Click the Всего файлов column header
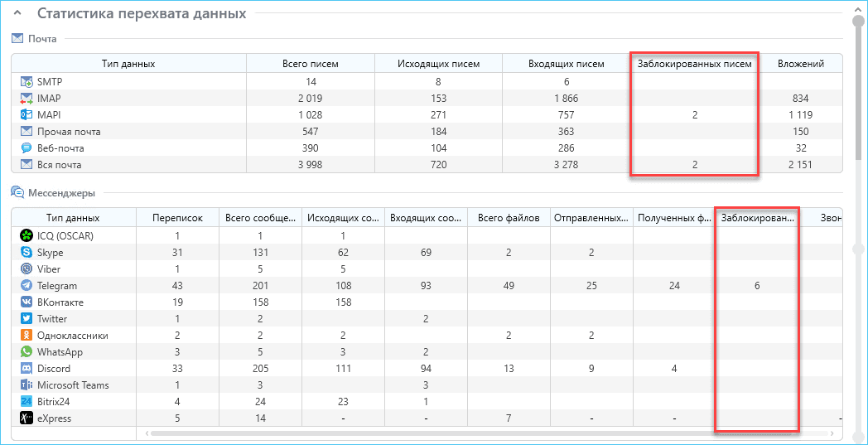868x445 pixels. (x=509, y=218)
